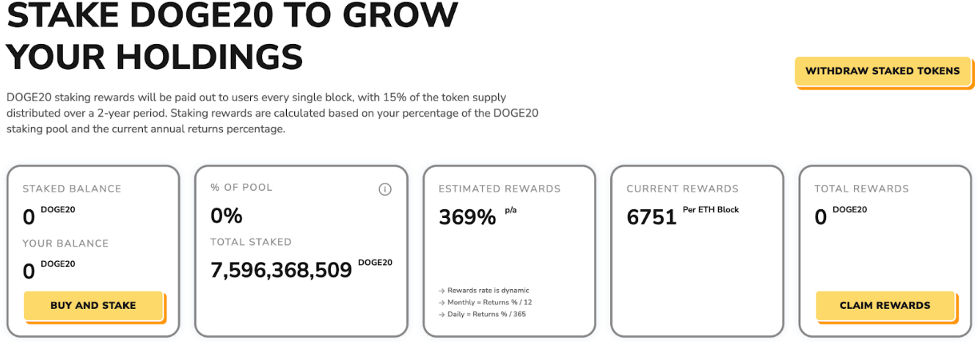Select the 7,596,368,509 total staked amount
980x342 pixels.
pyautogui.click(x=281, y=270)
